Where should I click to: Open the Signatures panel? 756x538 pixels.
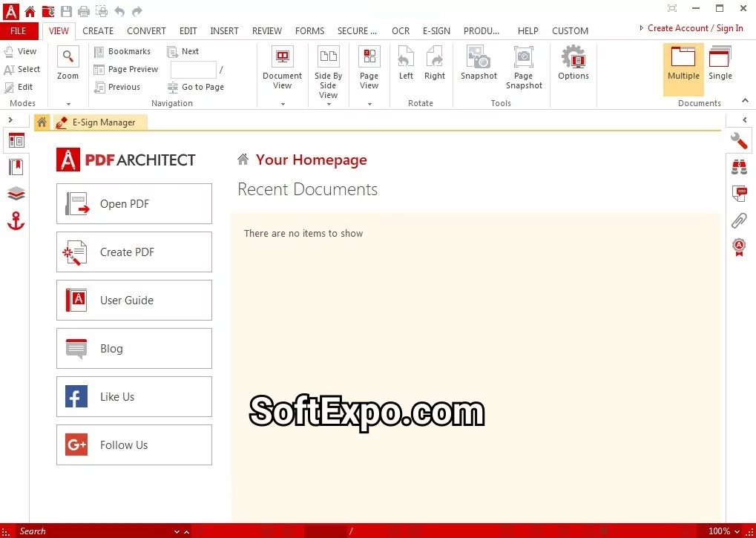pos(739,247)
